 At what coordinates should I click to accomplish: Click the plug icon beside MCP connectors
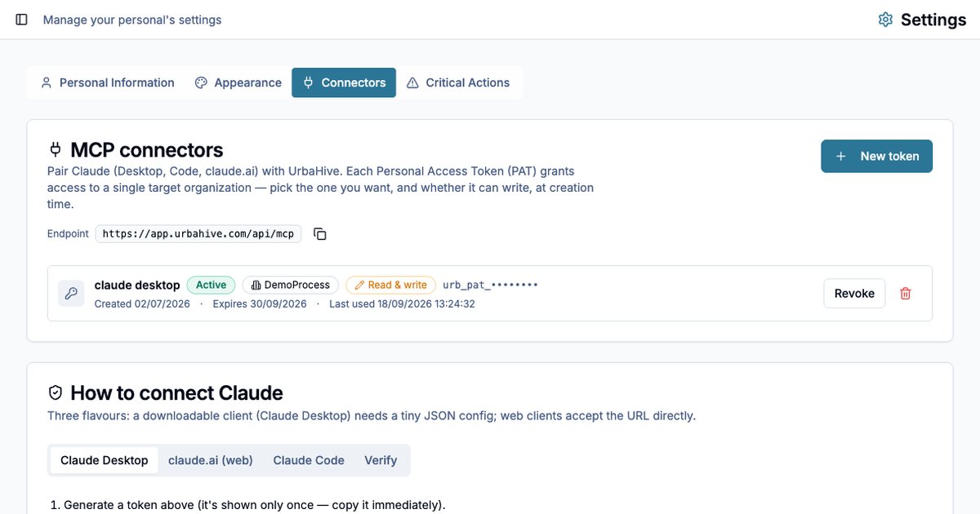pos(56,149)
